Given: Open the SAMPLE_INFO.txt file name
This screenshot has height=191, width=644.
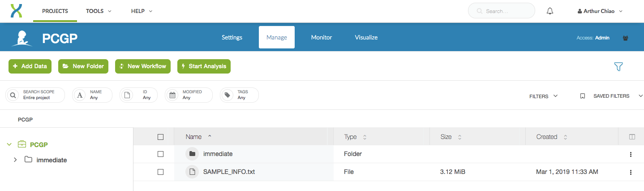Looking at the screenshot, I should tap(229, 172).
